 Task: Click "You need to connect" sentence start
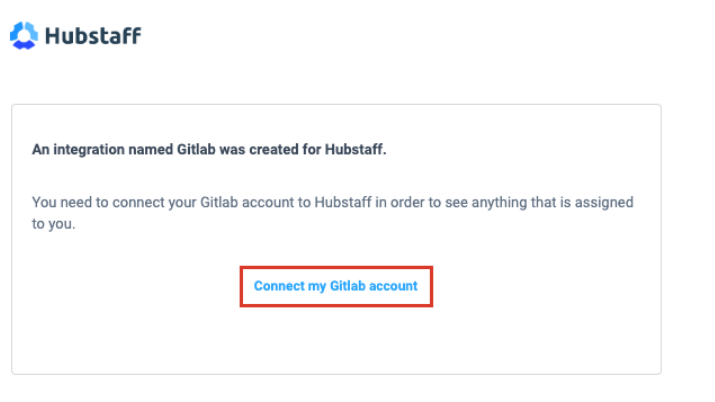click(x=90, y=202)
